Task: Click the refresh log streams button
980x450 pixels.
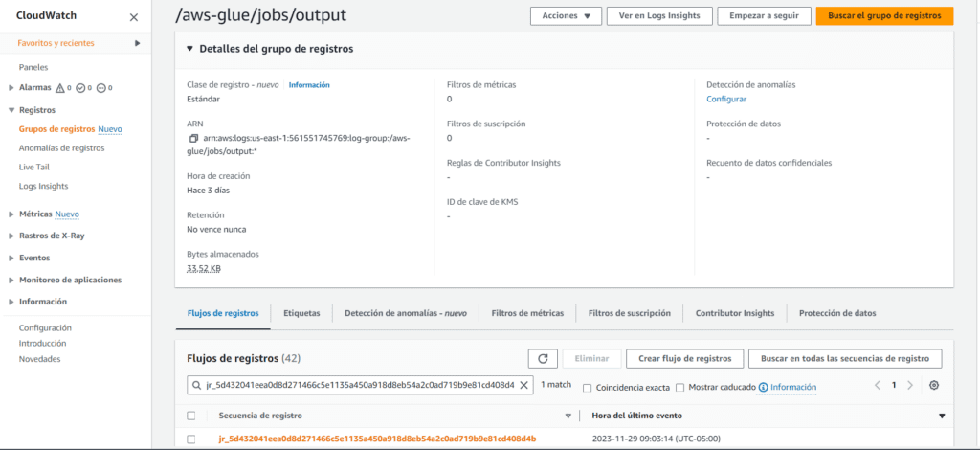Action: pos(543,358)
